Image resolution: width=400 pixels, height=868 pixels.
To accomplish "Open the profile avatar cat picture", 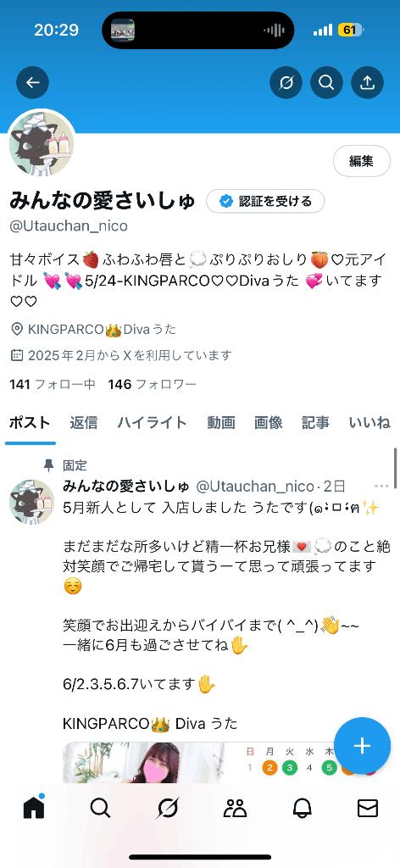I will pos(42,143).
